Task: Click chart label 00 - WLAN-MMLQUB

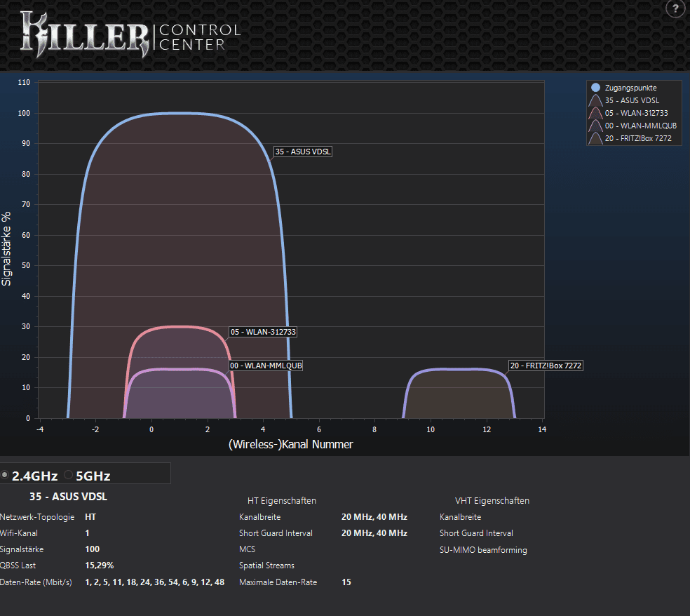Action: coord(266,366)
